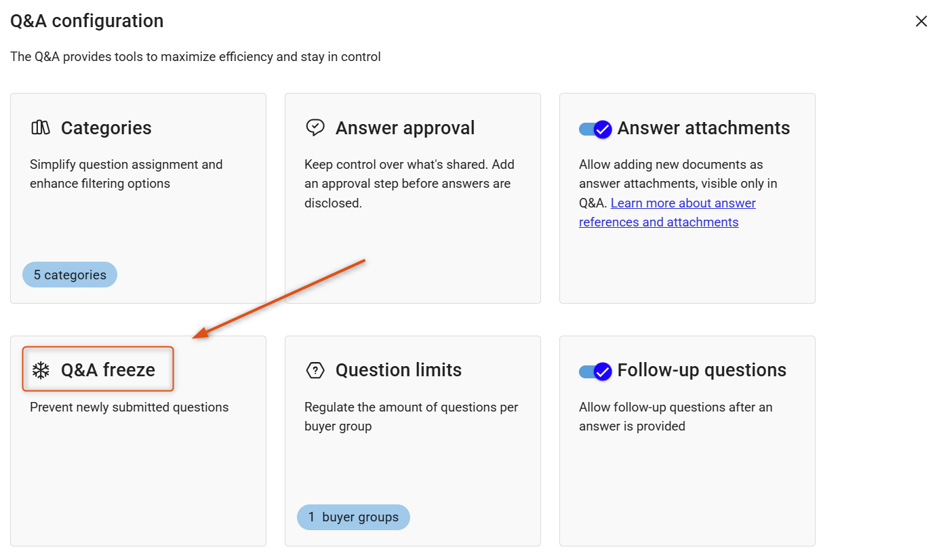
Task: Click the Q&A freeze snowflake icon
Action: [41, 370]
